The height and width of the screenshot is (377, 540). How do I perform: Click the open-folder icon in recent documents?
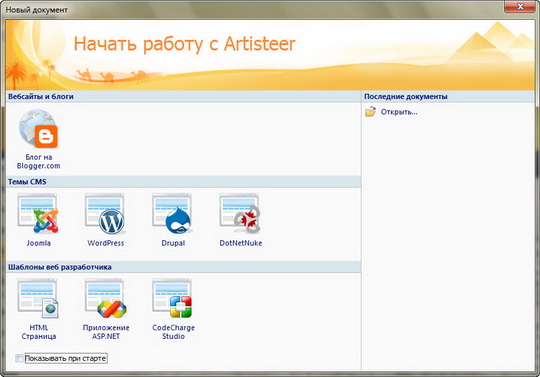(x=371, y=112)
